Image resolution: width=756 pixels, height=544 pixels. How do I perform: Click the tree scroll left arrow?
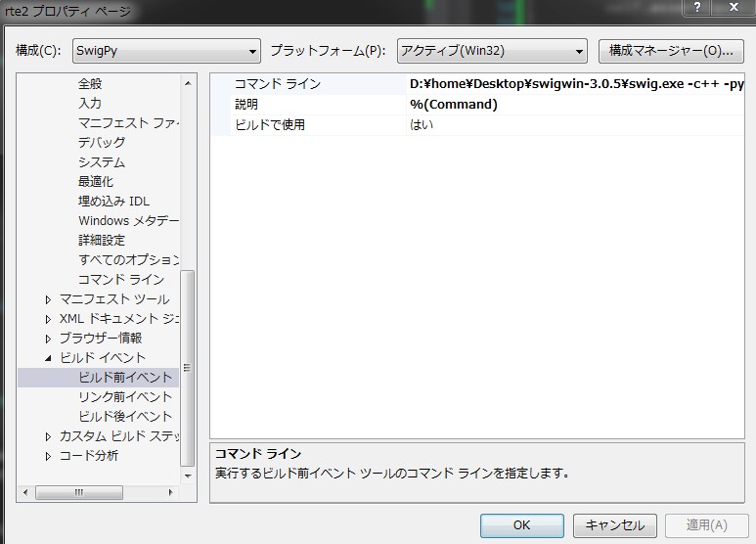coord(25,492)
